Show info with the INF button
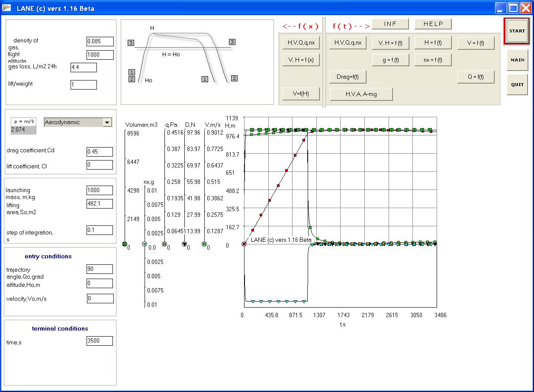 pos(390,24)
